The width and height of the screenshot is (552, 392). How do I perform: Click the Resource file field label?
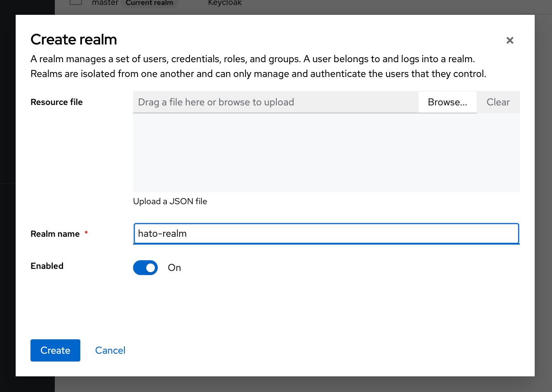pos(56,102)
